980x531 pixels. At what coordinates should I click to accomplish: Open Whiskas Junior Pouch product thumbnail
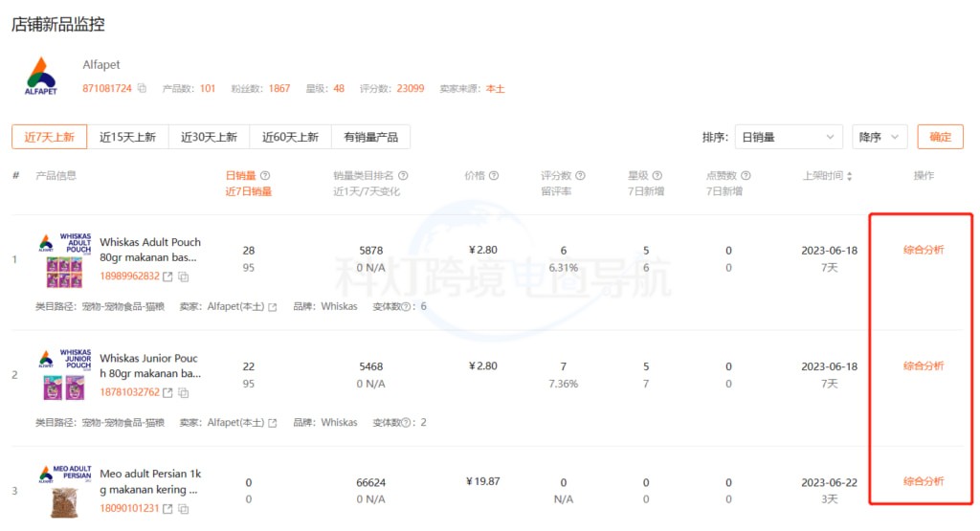click(x=64, y=375)
